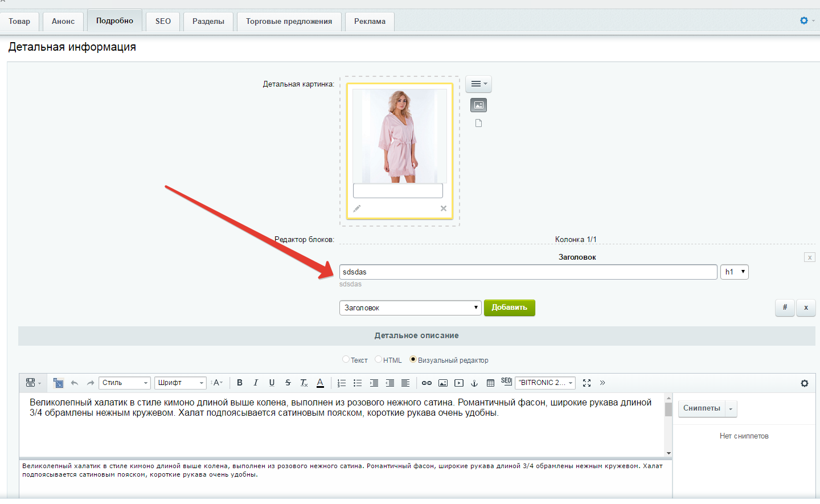
Task: Clear text formatting icon
Action: 304,383
